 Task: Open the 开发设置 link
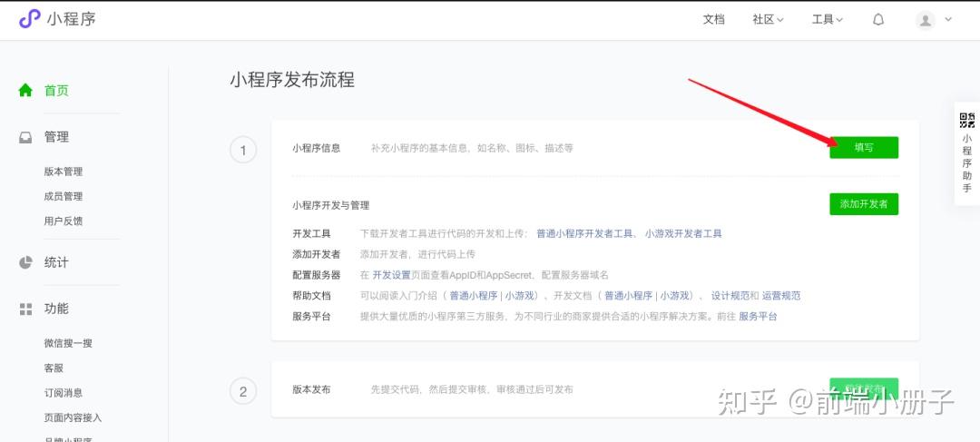(392, 275)
